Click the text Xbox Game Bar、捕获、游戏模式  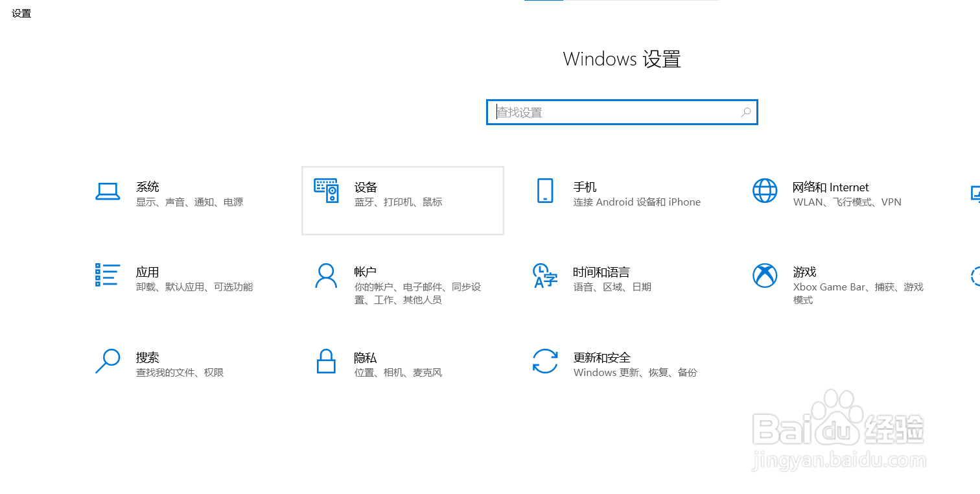click(x=858, y=294)
